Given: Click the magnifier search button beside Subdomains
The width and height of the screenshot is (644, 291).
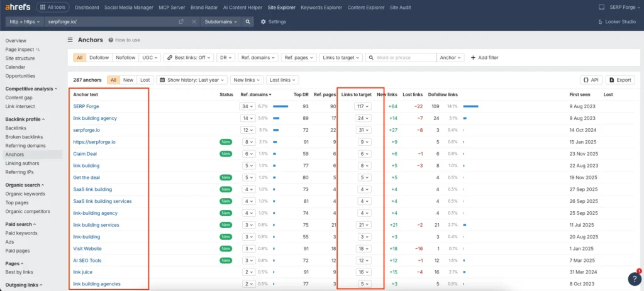Looking at the screenshot, I should [x=248, y=21].
